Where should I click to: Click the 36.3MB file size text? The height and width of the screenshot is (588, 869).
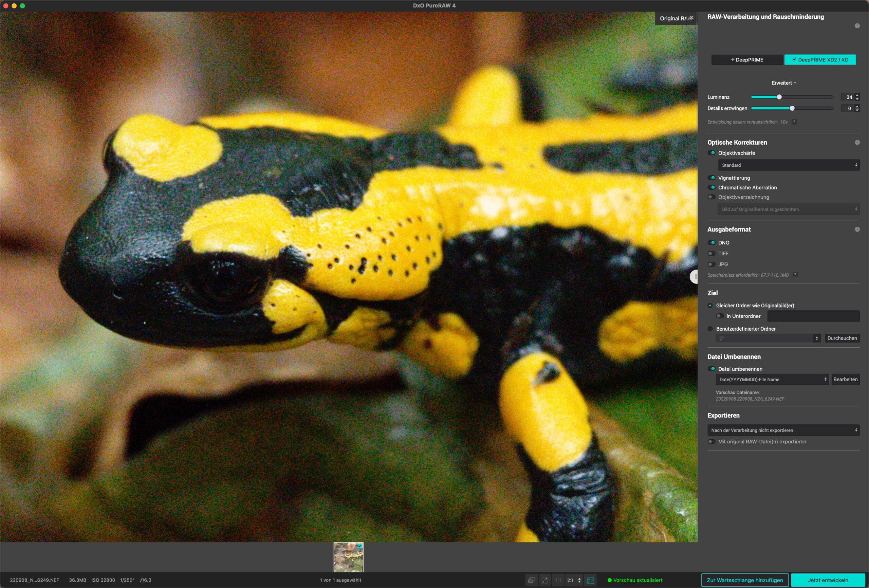point(77,580)
